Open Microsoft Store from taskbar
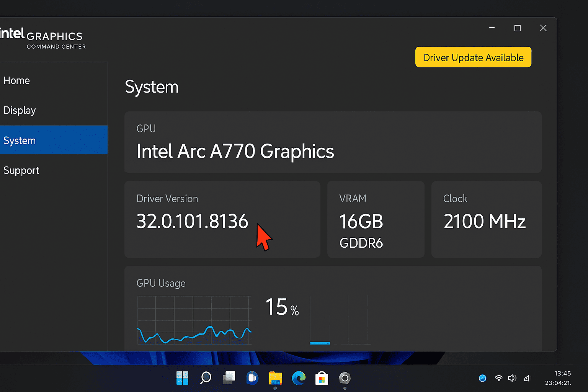Screen dimensions: 588x392 click(x=322, y=378)
